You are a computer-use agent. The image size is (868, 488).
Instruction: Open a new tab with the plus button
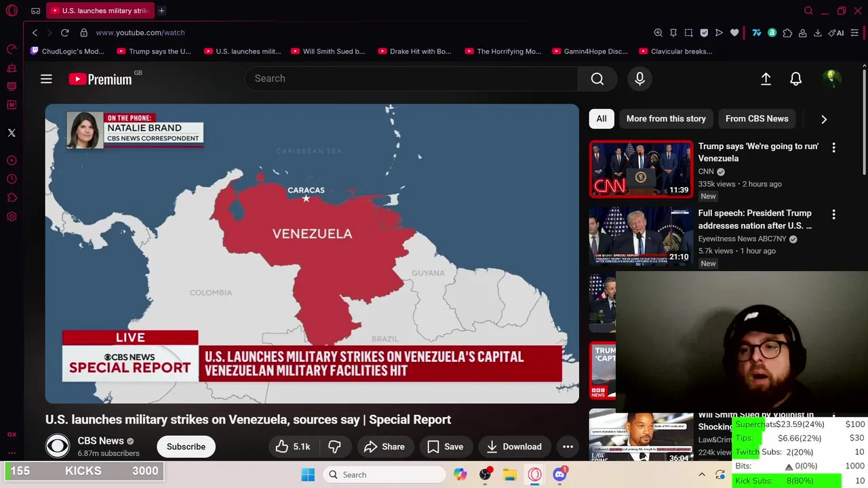coord(161,11)
